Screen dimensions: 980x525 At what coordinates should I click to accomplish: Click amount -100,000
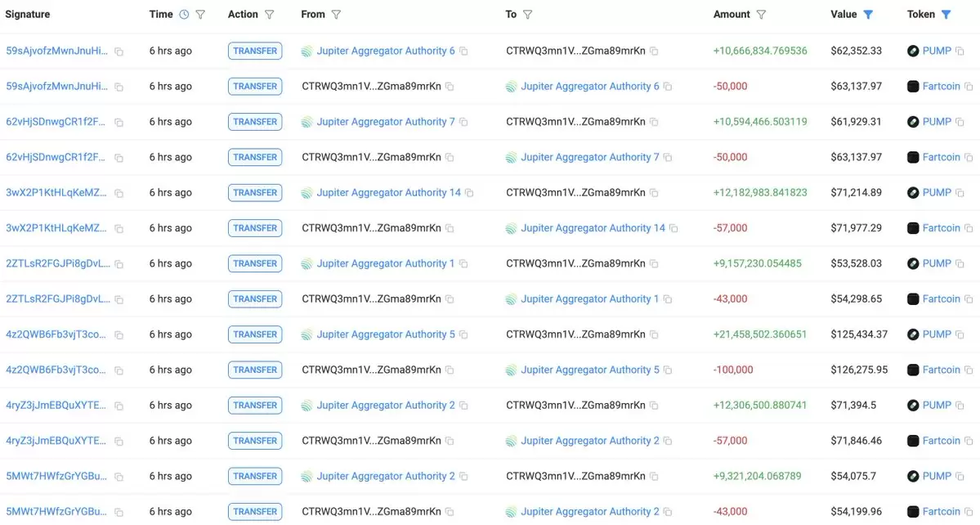[x=733, y=370]
